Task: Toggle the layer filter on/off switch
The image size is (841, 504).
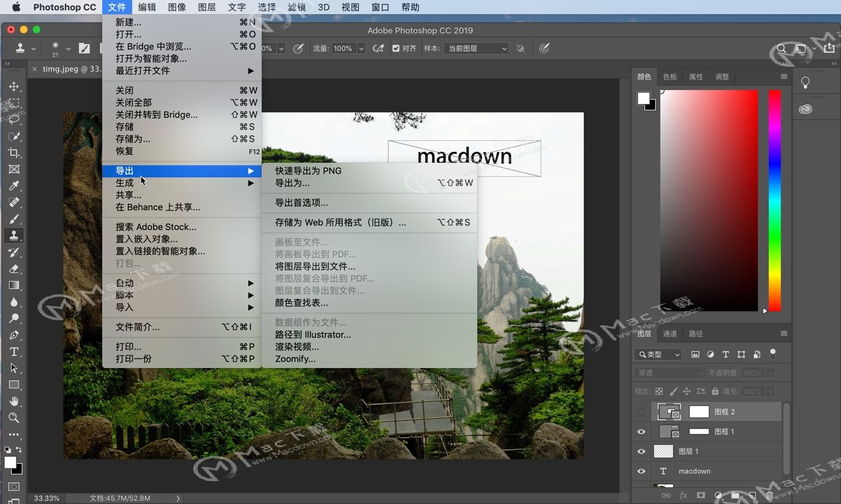Action: (773, 353)
